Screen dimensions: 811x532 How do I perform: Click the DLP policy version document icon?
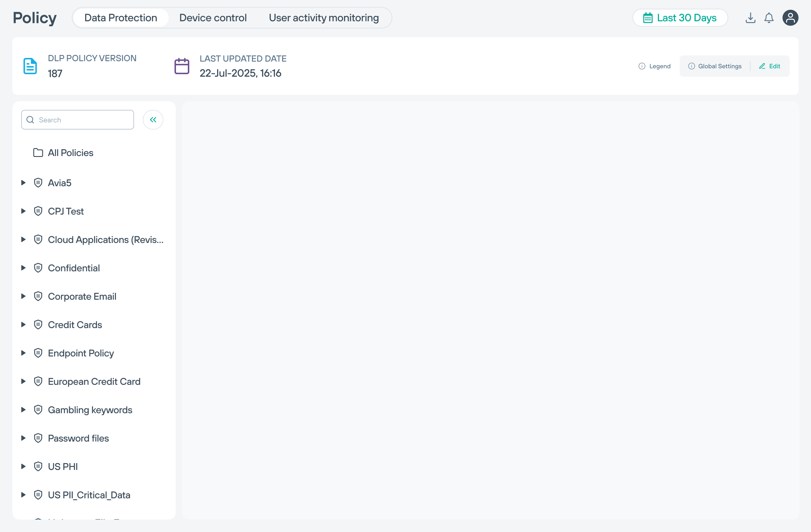pos(30,66)
